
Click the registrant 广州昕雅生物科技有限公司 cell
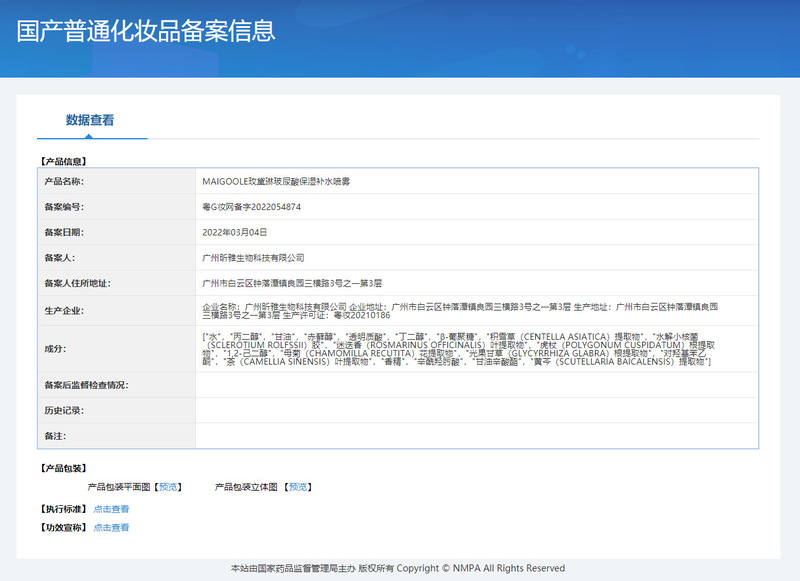click(x=253, y=258)
